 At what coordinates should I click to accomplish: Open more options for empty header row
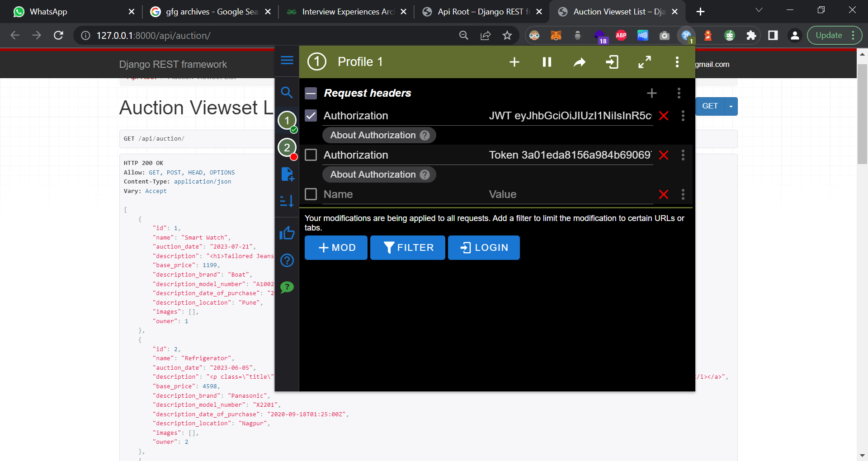[x=683, y=194]
